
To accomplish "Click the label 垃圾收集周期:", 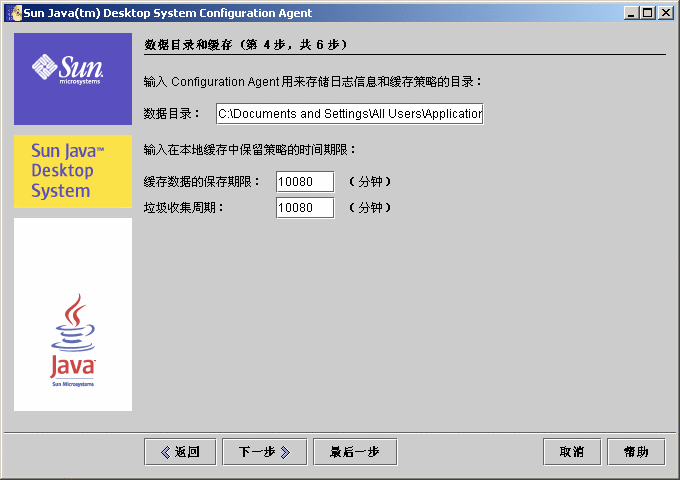I will click(x=183, y=208).
